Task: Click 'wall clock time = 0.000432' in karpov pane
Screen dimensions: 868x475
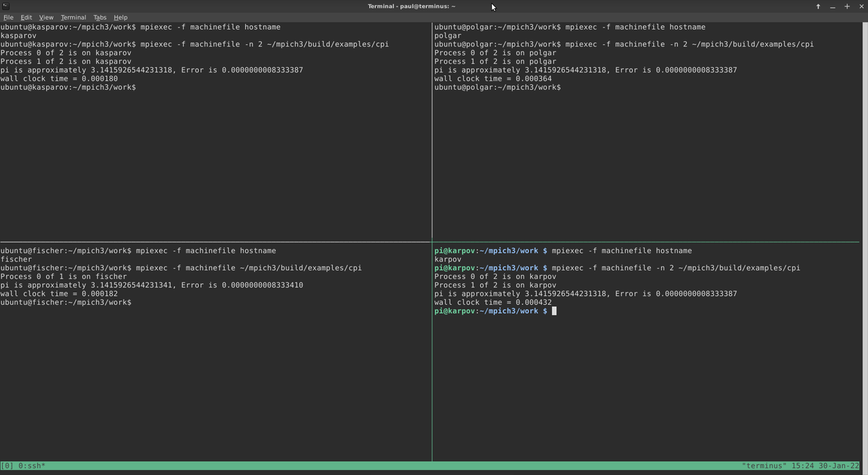Action: coord(493,303)
